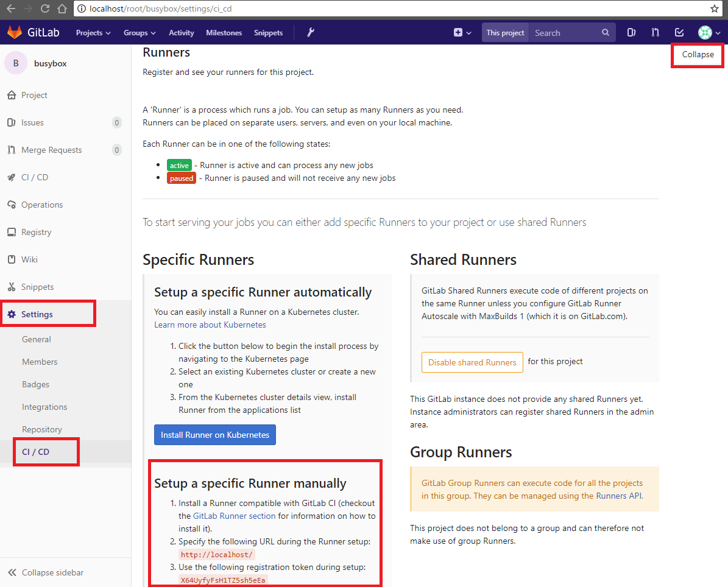Click Install Runner on Kubernetes

(214, 434)
